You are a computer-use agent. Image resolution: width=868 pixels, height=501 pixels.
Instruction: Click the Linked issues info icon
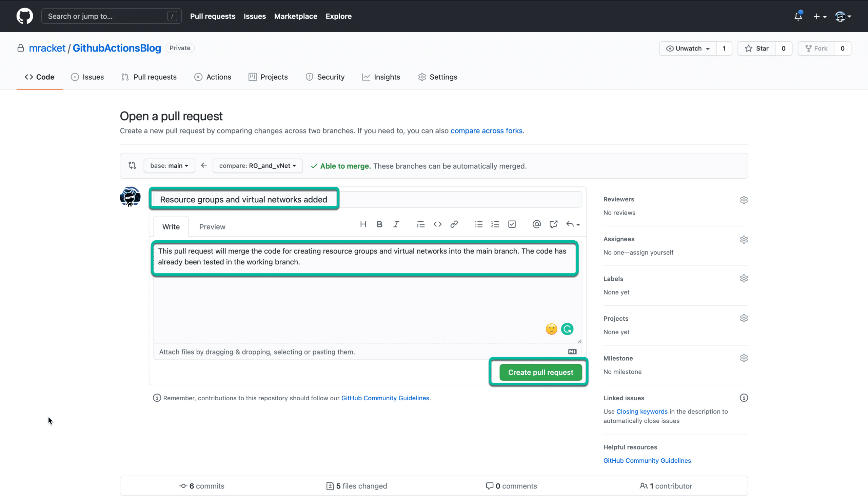[744, 398]
